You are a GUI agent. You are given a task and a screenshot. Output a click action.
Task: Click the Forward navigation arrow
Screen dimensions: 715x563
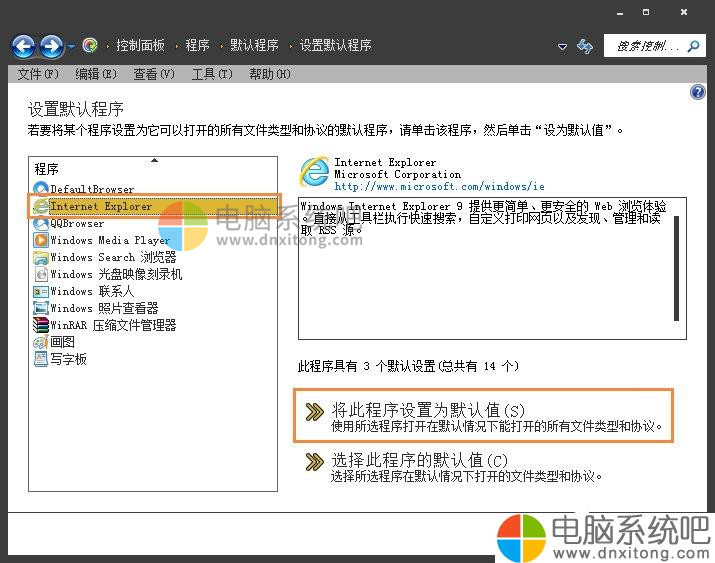pos(52,46)
